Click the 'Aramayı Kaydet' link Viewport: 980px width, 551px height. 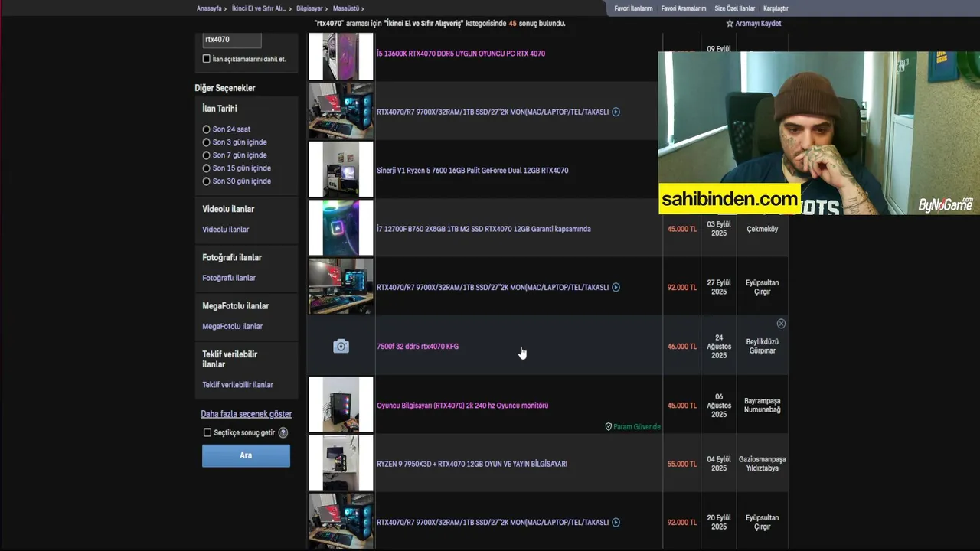coord(758,24)
